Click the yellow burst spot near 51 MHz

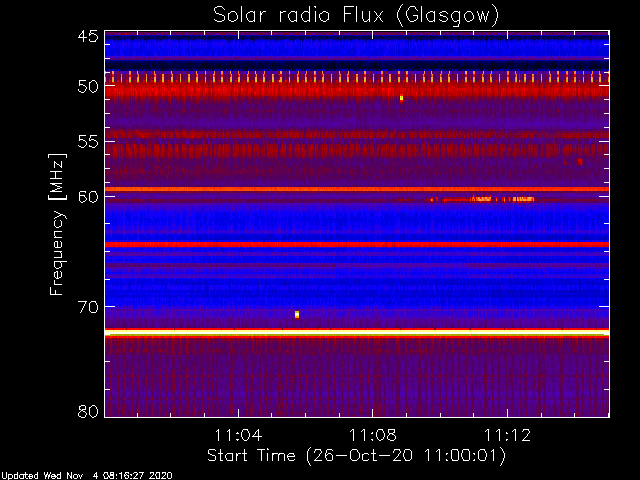[x=401, y=98]
